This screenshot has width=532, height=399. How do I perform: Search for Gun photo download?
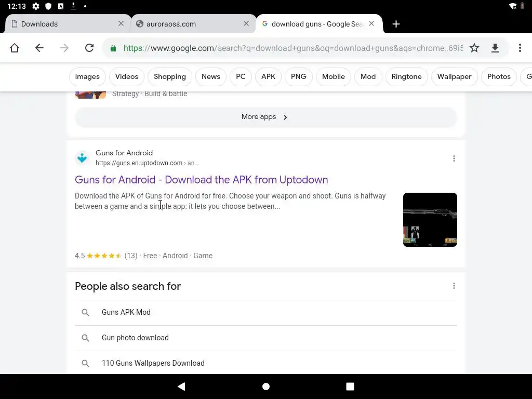(x=265, y=338)
